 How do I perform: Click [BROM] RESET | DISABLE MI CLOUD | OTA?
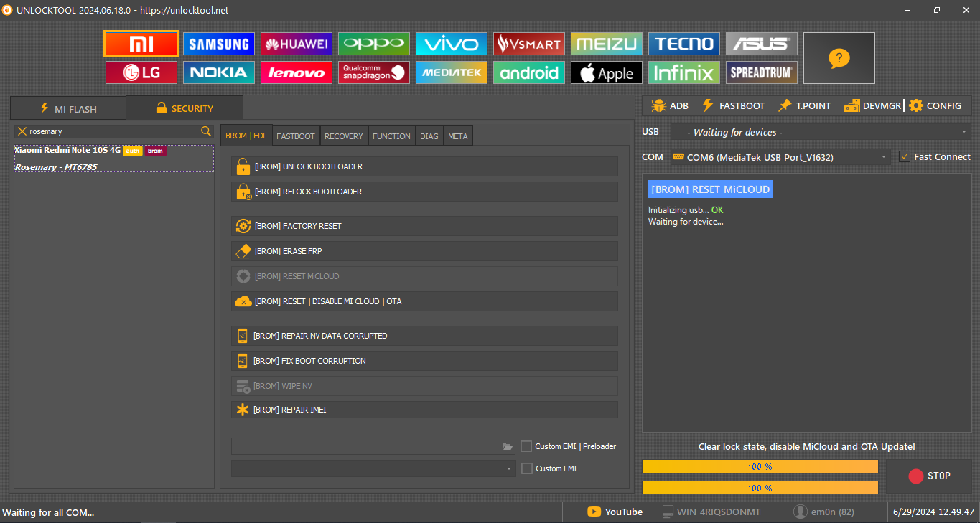pyautogui.click(x=424, y=301)
